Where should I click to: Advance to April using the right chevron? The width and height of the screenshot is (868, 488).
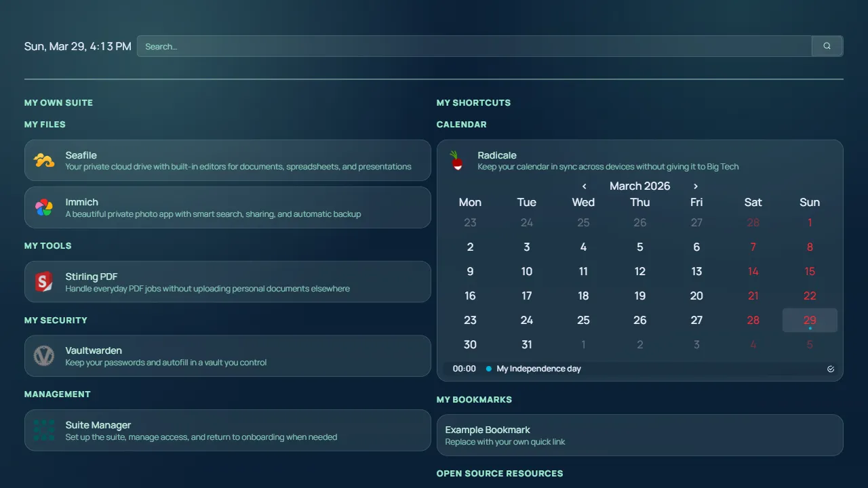tap(695, 186)
